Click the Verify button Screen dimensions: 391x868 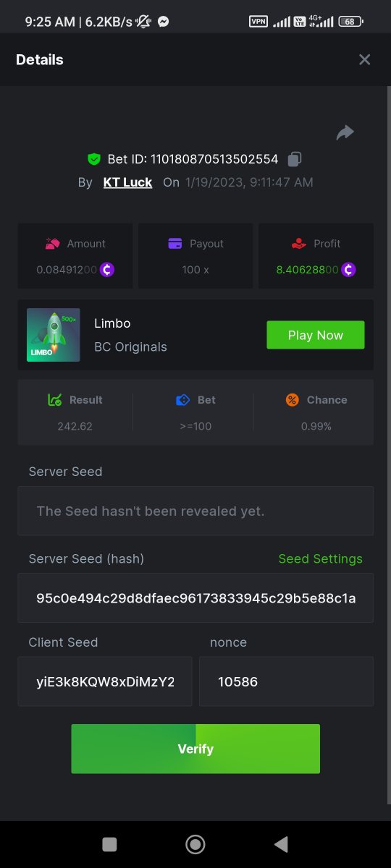tap(195, 749)
